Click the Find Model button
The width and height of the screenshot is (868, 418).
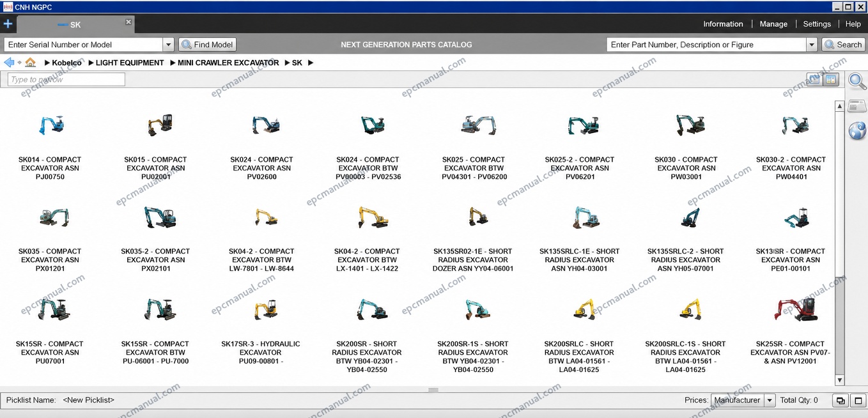(x=208, y=45)
